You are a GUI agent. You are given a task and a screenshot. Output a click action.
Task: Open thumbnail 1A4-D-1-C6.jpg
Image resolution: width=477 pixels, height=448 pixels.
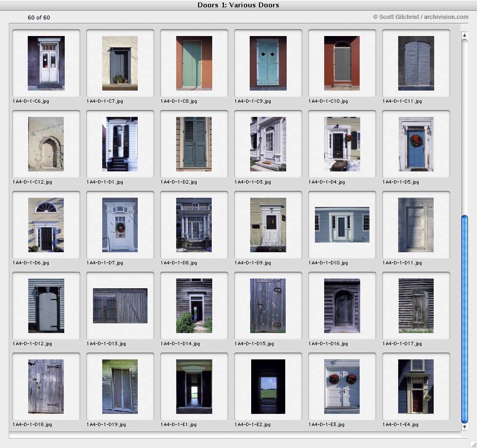pyautogui.click(x=46, y=63)
